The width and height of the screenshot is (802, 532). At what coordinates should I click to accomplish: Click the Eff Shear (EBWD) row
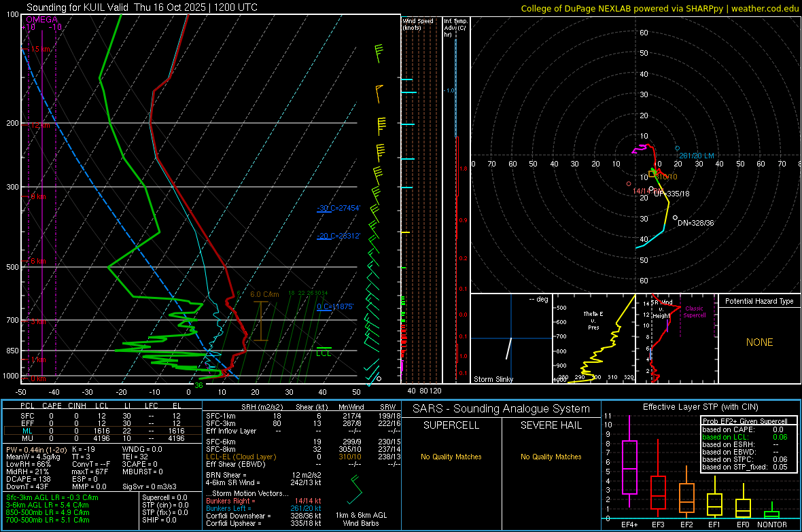coord(304,464)
